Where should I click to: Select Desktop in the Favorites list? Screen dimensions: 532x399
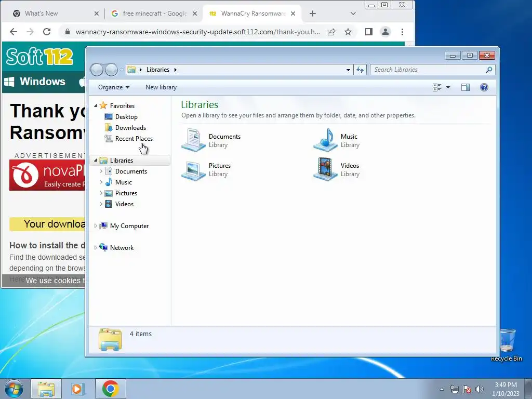click(126, 117)
